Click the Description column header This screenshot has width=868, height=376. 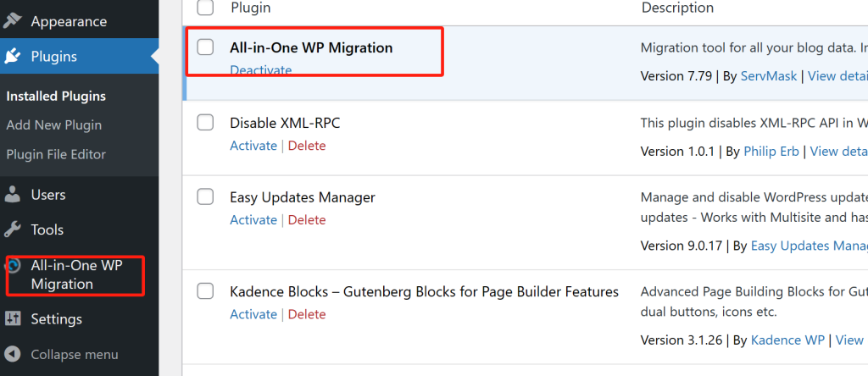[x=677, y=8]
